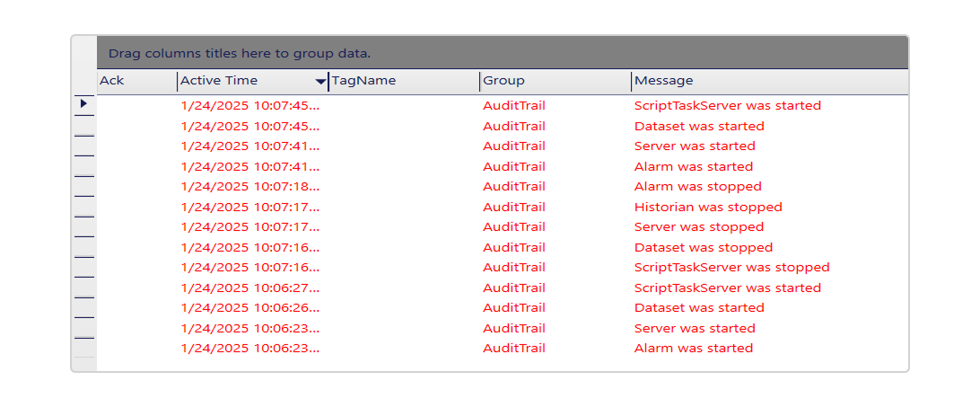
Task: Click the Message column header
Action: coord(769,81)
